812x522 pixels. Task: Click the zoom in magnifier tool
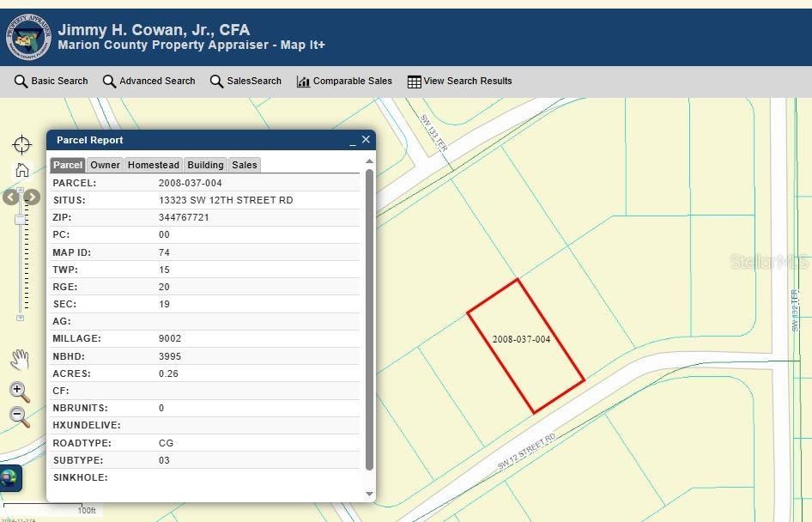tap(19, 389)
